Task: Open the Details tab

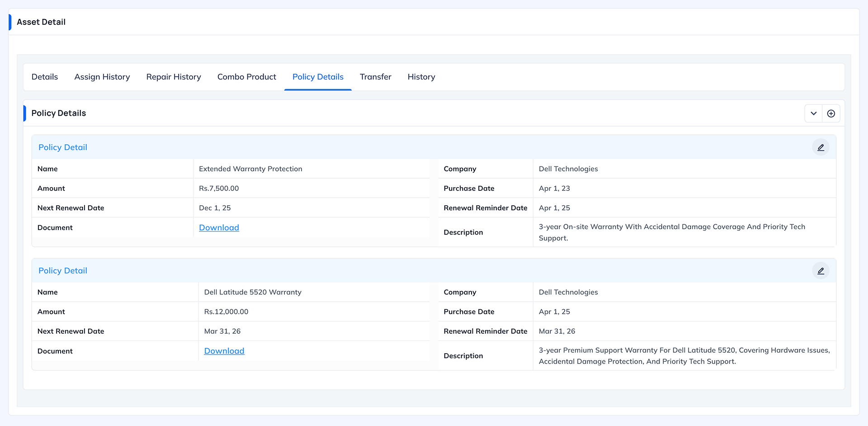Action: 45,77
